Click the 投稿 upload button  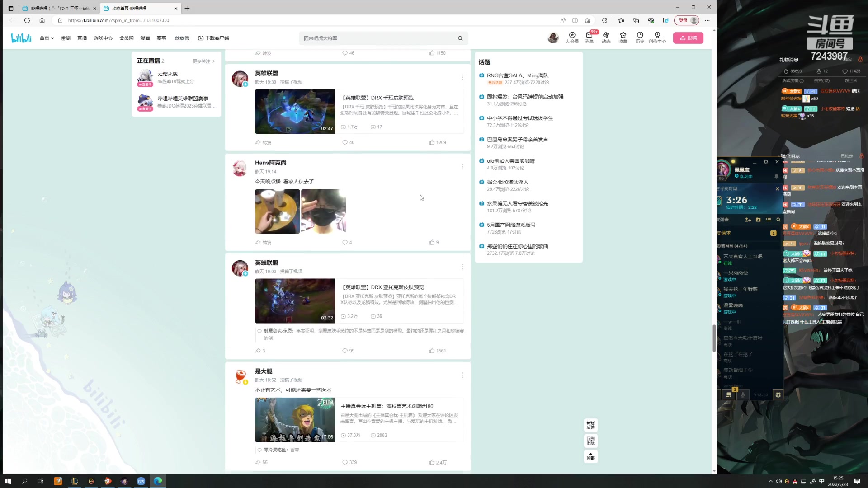pyautogui.click(x=688, y=38)
